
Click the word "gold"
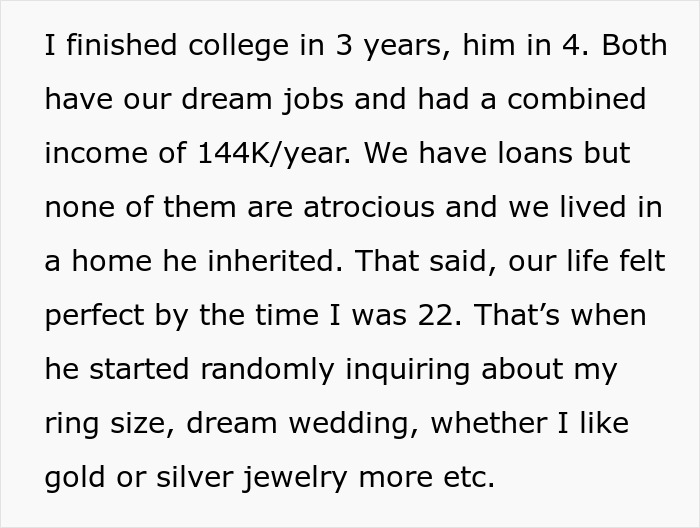click(73, 478)
